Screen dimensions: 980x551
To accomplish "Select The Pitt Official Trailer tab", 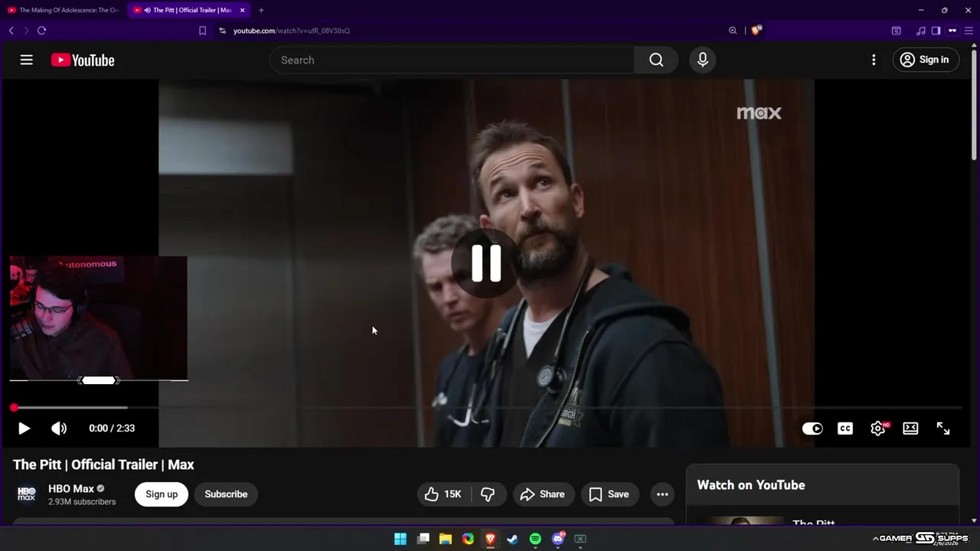I will 188,10.
